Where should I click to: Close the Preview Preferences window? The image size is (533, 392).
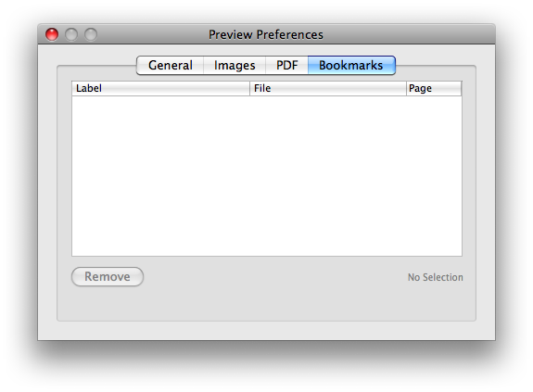52,34
